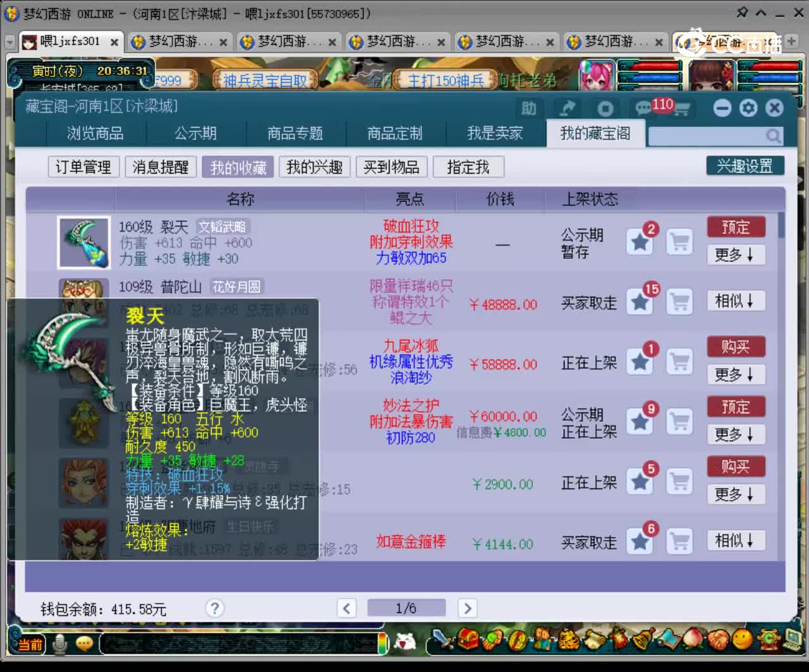Click 购买 button on ¥58888.00 row
This screenshot has width=809, height=672.
coord(736,347)
